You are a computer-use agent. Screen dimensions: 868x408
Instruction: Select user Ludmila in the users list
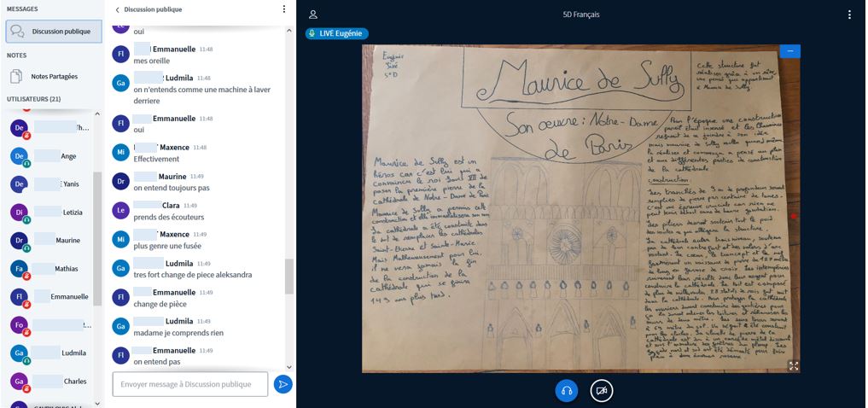coord(50,353)
